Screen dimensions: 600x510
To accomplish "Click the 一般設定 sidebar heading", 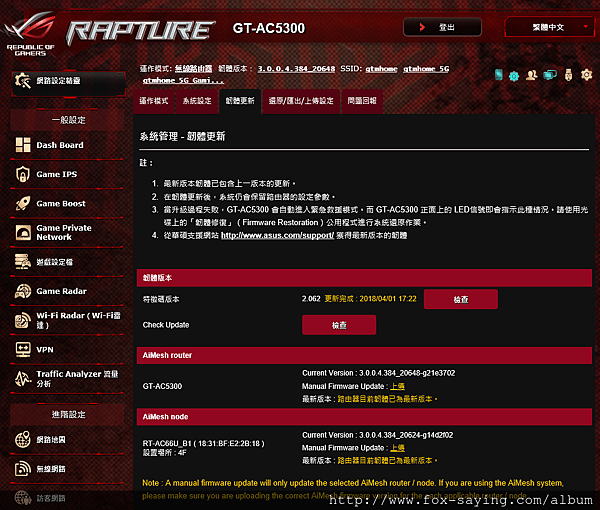I will pos(68,120).
